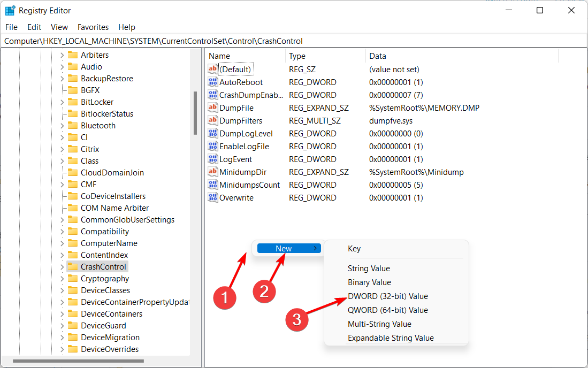Image resolution: width=588 pixels, height=368 pixels.
Task: Click the DumpLogLevel DWORD icon
Action: [x=212, y=133]
